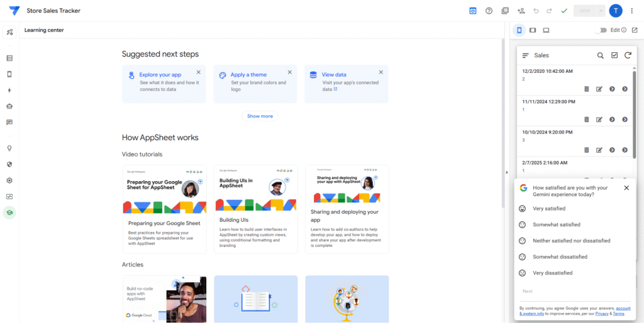Screen dimensions: 644x323
Task: Click the search icon in Sales preview
Action: (x=601, y=55)
